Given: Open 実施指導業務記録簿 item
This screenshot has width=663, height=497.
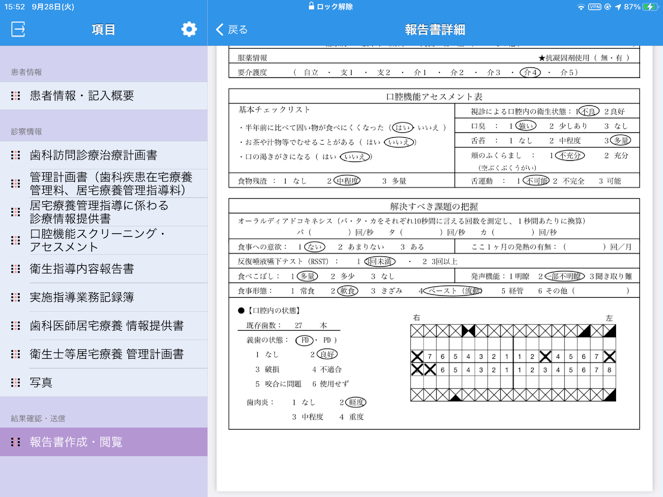Looking at the screenshot, I should coord(104,297).
